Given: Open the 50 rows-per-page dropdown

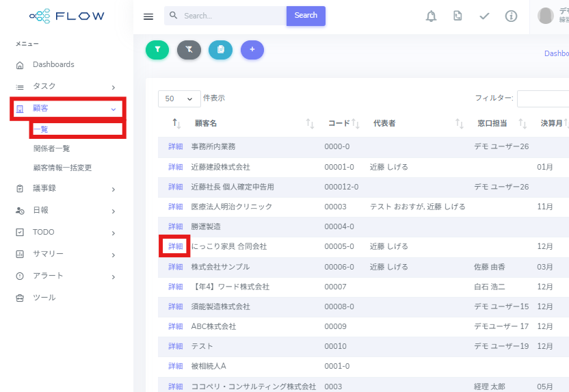Looking at the screenshot, I should (x=179, y=99).
